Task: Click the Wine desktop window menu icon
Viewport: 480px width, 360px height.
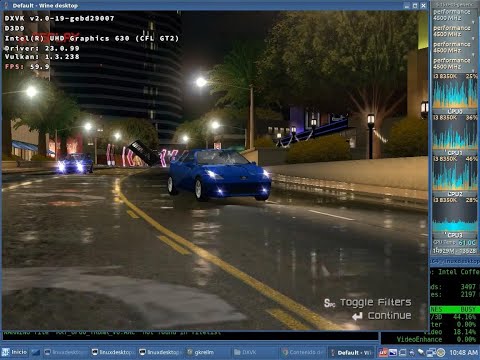Action: click(x=5, y=5)
